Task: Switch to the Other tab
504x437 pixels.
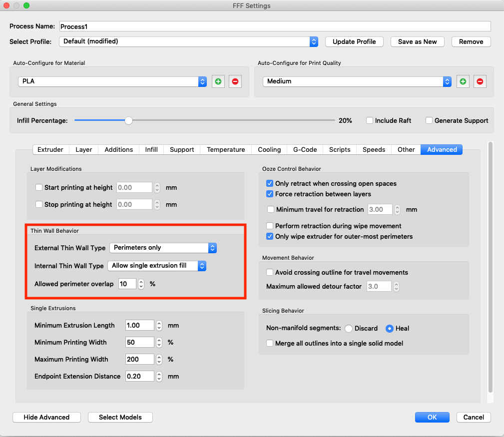Action: 406,150
